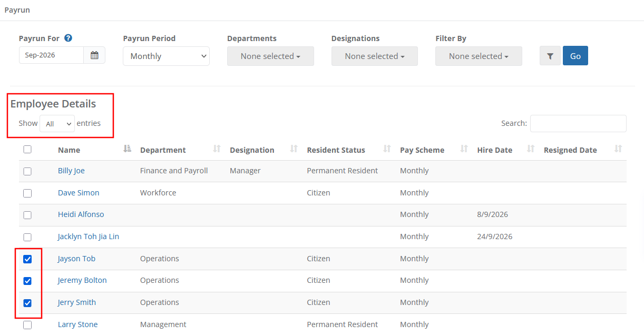The width and height of the screenshot is (644, 335).
Task: Expand the Departments None selected dropdown
Action: click(270, 56)
